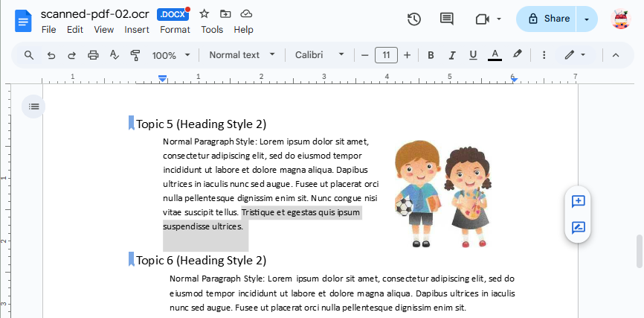Open the version history clock icon
This screenshot has width=644, height=318.
click(414, 19)
